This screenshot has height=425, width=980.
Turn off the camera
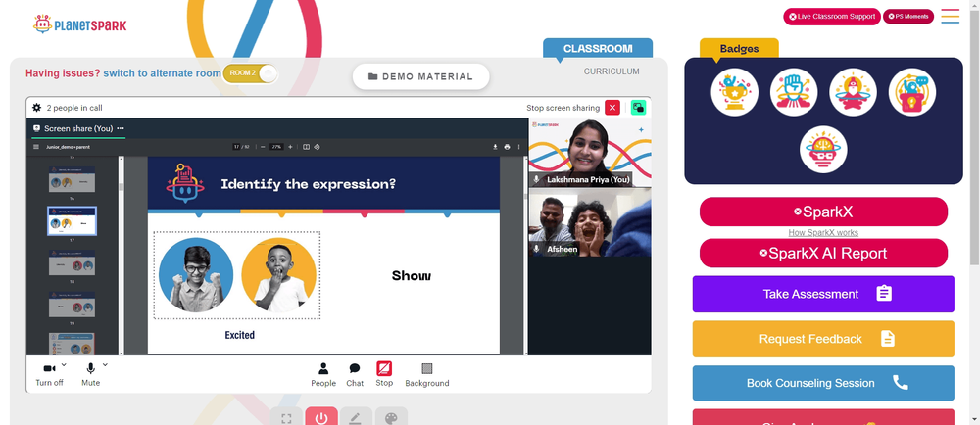[49, 374]
